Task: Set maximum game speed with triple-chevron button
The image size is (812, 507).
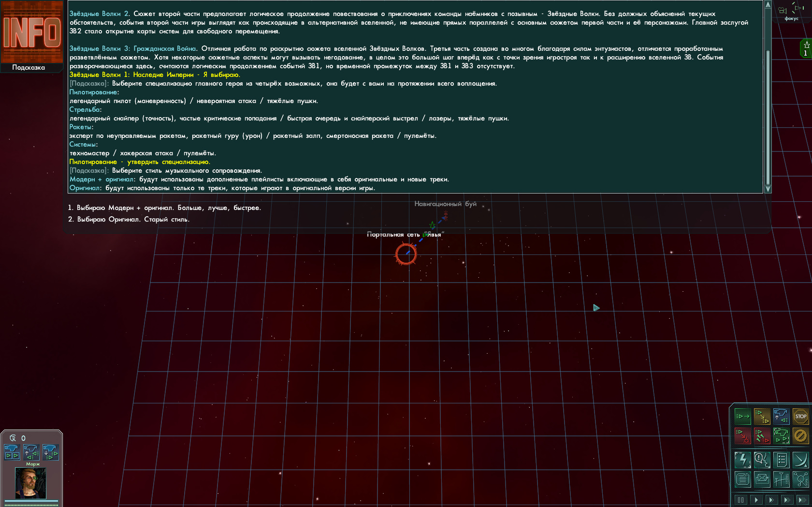Action: (x=802, y=500)
